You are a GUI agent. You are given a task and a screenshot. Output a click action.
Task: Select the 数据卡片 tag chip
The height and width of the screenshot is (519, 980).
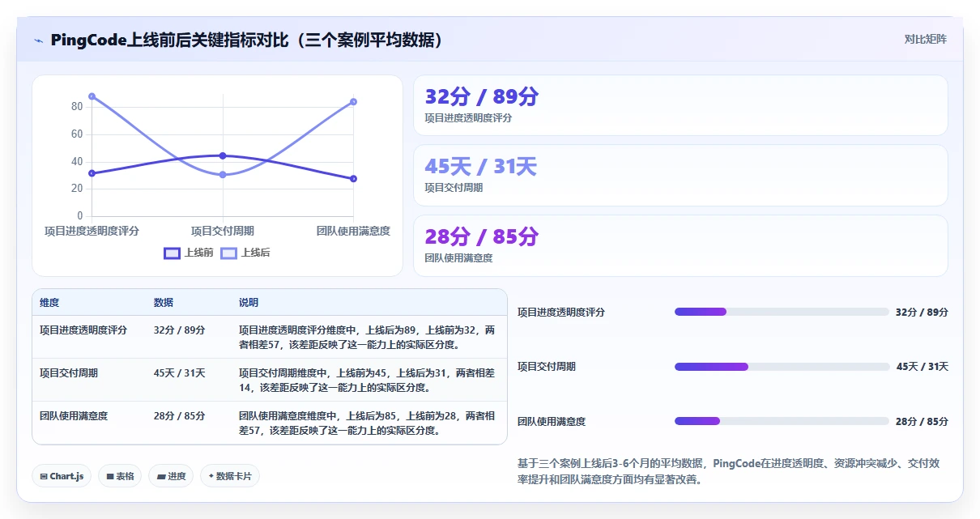[x=230, y=476]
